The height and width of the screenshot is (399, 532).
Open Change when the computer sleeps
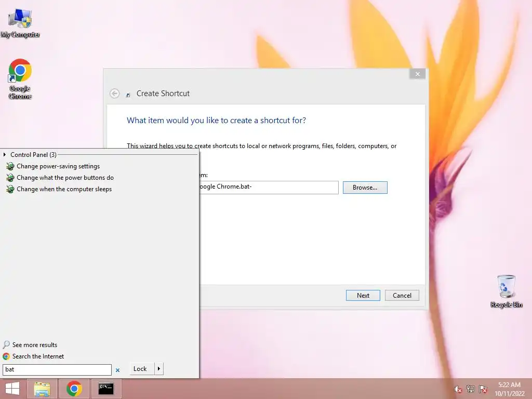(64, 189)
